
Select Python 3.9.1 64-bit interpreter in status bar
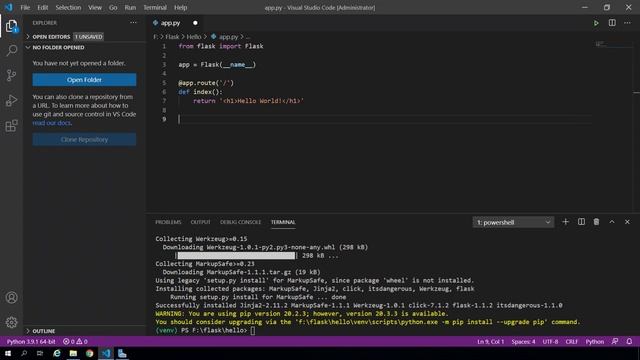31,342
